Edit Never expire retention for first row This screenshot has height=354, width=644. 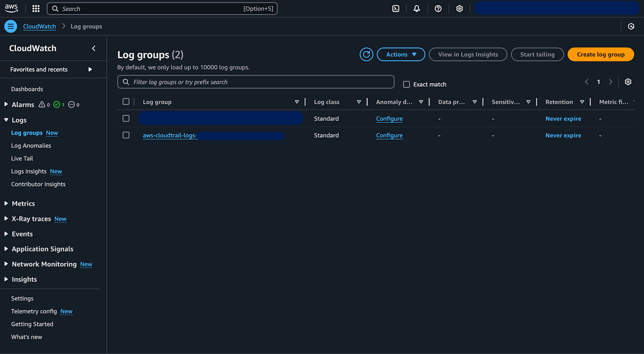pos(563,119)
